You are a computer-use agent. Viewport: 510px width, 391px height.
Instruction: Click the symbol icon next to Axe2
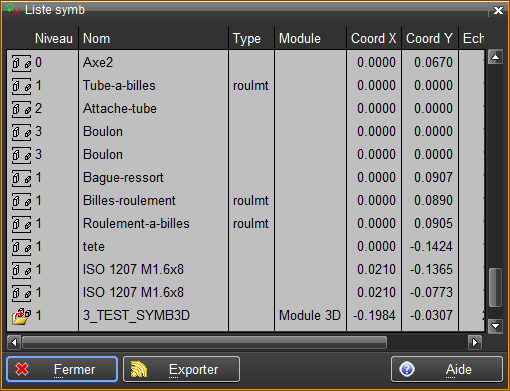[x=21, y=63]
